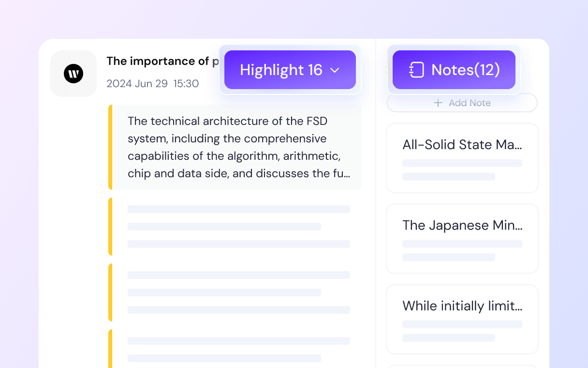The image size is (588, 368).
Task: Select the fourth placeholder highlight block
Action: click(x=235, y=349)
